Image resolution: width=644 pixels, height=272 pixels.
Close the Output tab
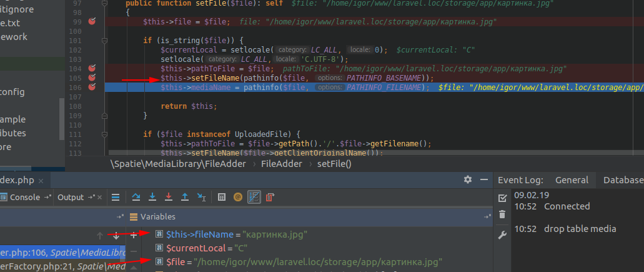pos(99,198)
